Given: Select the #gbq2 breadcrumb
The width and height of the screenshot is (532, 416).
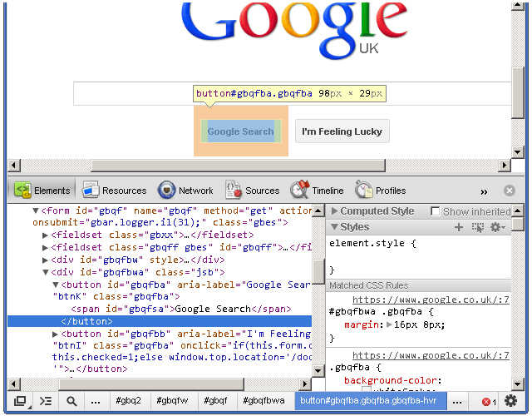Looking at the screenshot, I should (x=128, y=401).
